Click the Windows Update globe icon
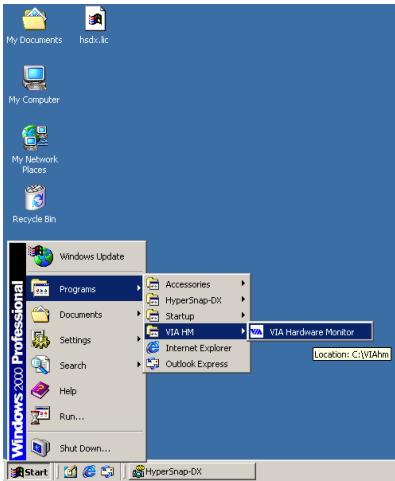Screen dimensions: 395x481 click(41, 256)
